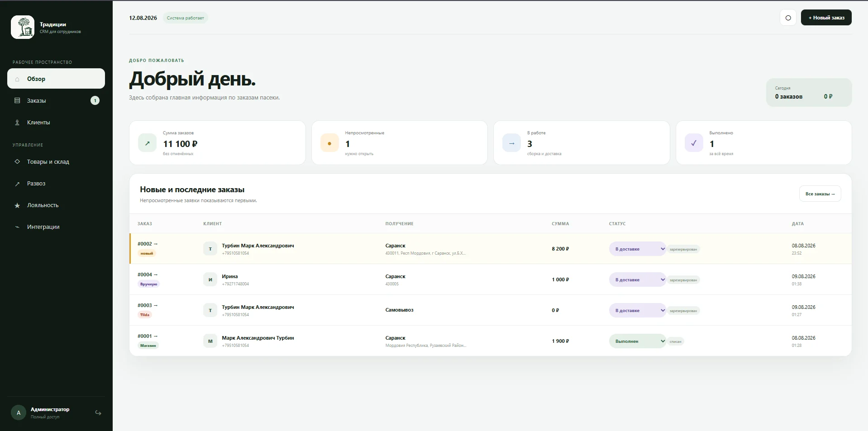Click the Администратор avatar
Viewport: 868px width, 431px height.
[x=19, y=412]
